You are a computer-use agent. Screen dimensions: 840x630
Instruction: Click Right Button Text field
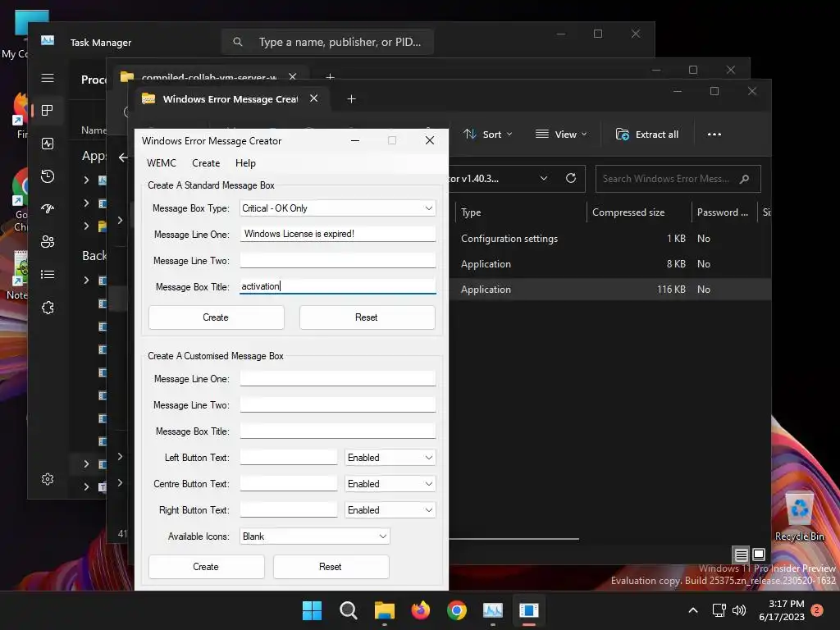pyautogui.click(x=289, y=510)
